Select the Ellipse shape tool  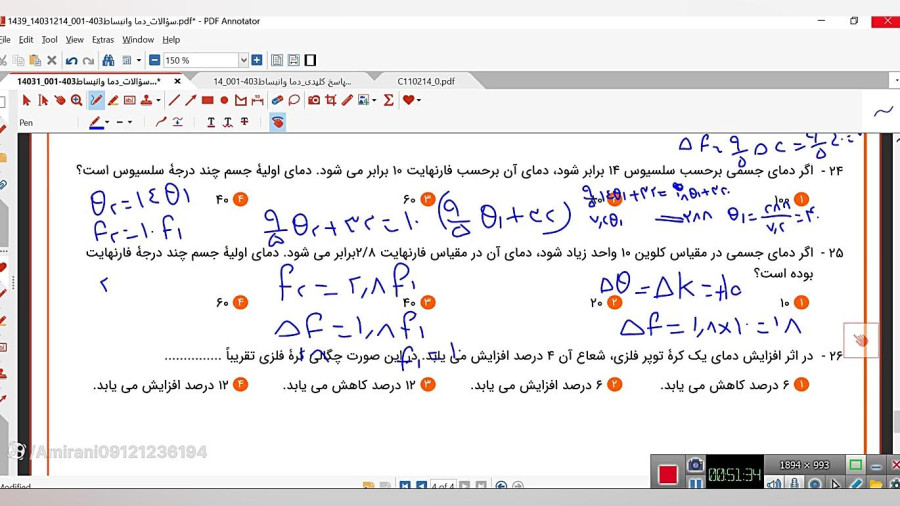(x=224, y=100)
